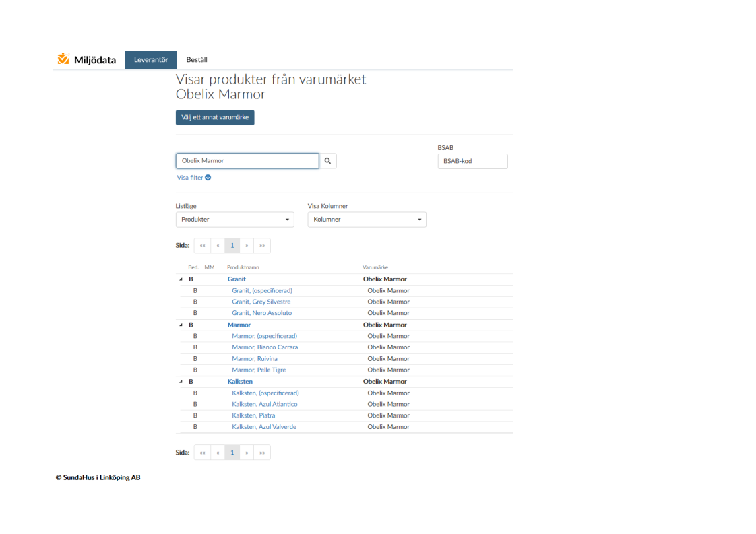Image resolution: width=756 pixels, height=534 pixels.
Task: Go to first page in bottom pagination
Action: (203, 453)
